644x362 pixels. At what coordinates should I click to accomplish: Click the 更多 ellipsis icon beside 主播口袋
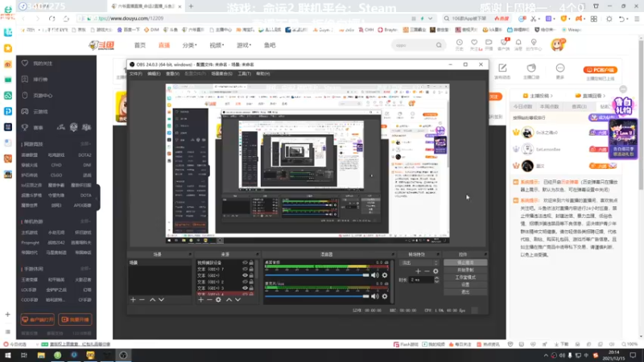pos(560,68)
